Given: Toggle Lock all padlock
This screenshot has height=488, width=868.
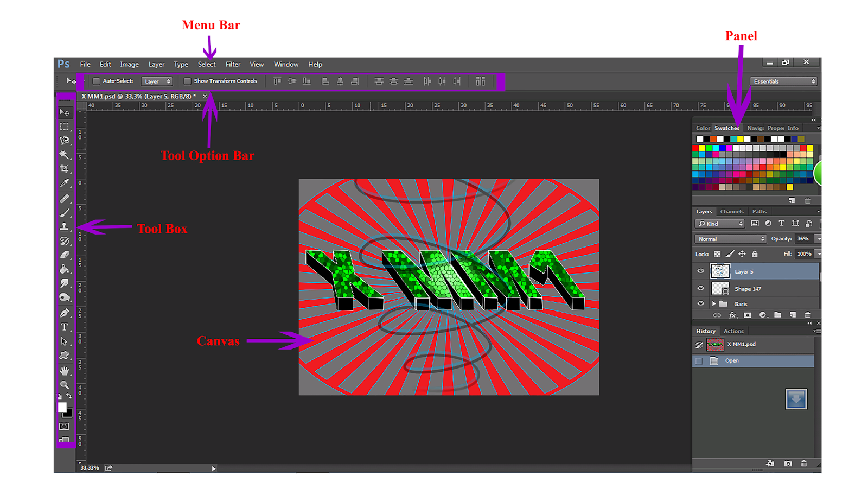Looking at the screenshot, I should click(755, 254).
